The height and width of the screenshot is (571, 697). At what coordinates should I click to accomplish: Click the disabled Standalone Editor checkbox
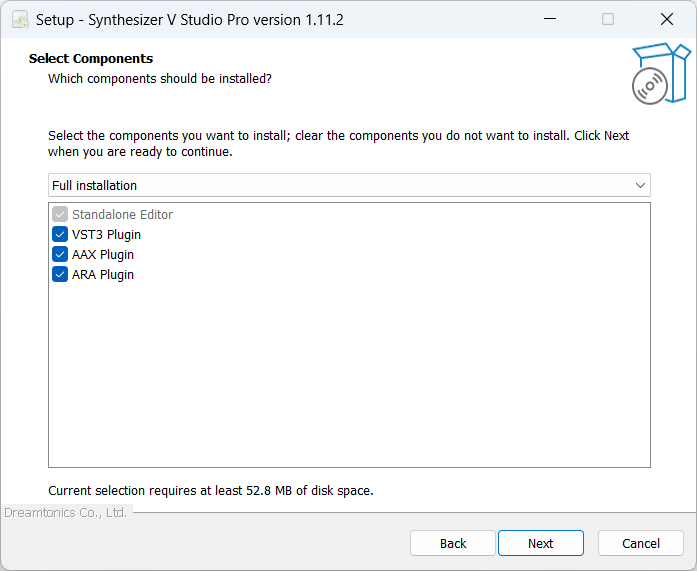click(60, 214)
